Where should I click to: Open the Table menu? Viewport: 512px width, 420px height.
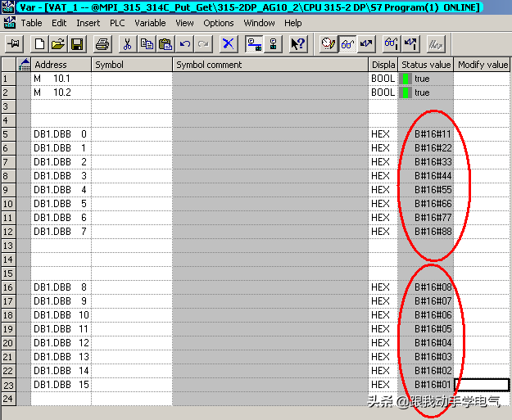coord(32,23)
